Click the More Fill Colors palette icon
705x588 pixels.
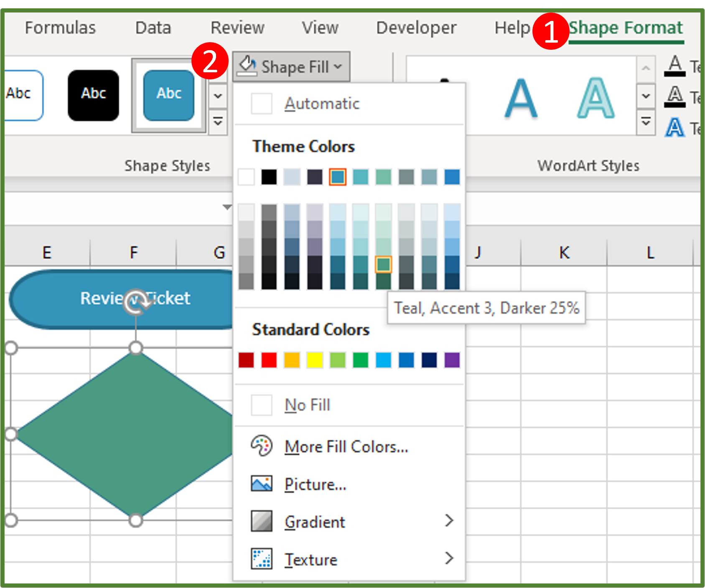[x=262, y=446]
